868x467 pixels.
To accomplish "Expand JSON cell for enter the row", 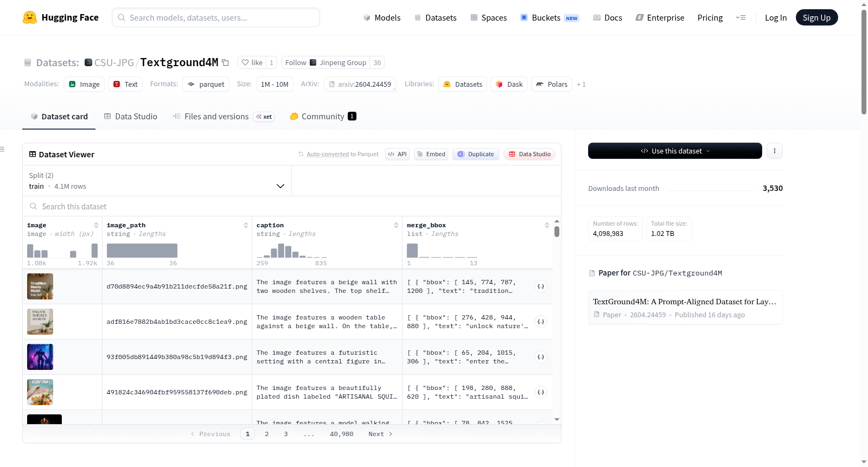I will point(541,357).
